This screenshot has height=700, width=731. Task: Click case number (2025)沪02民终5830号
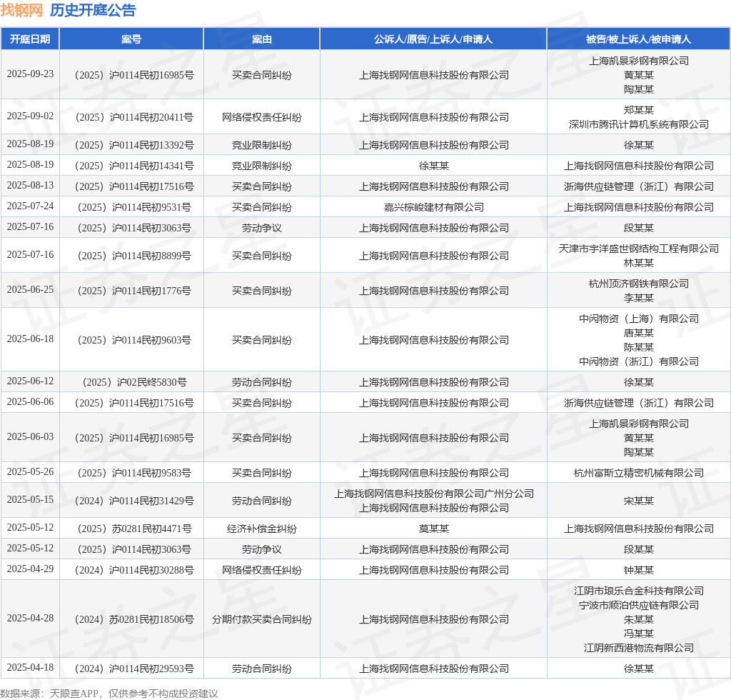coord(134,382)
